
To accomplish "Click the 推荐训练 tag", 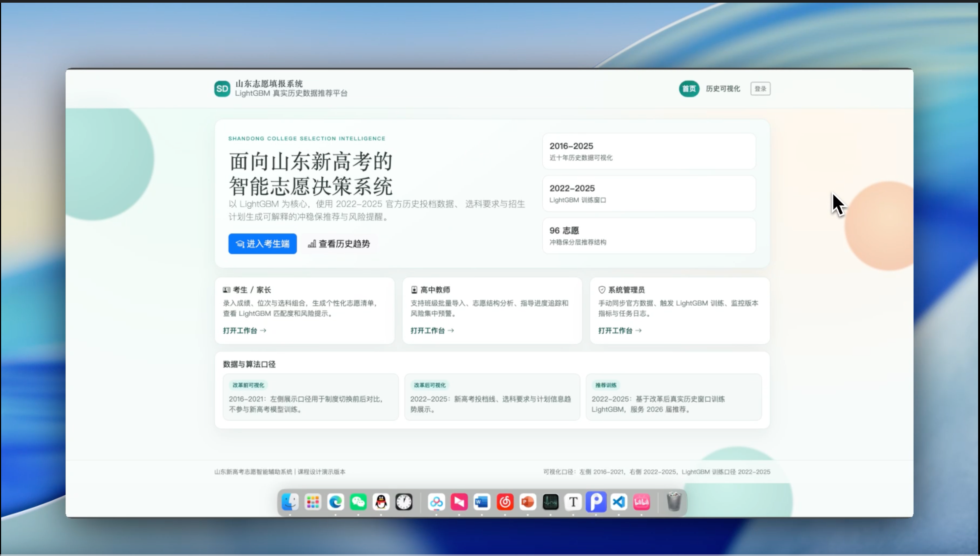I will (606, 385).
